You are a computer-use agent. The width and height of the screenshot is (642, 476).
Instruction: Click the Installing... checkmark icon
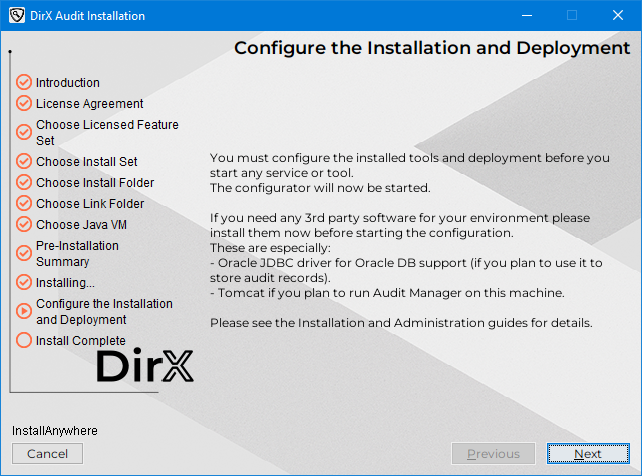(x=24, y=282)
